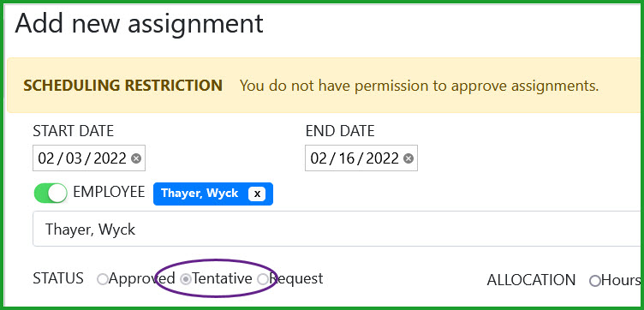
Task: Select the day 03 in start date
Action: [75, 158]
